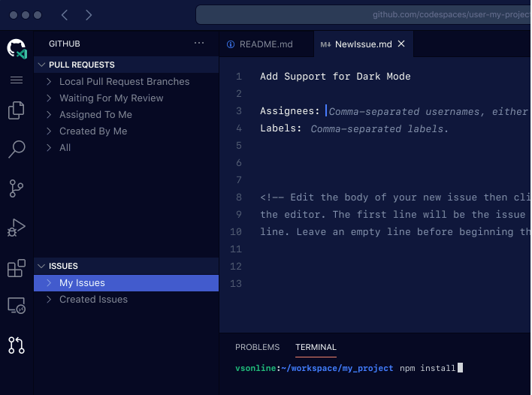The image size is (532, 395).
Task: Click the red window close dot
Action: [14, 15]
